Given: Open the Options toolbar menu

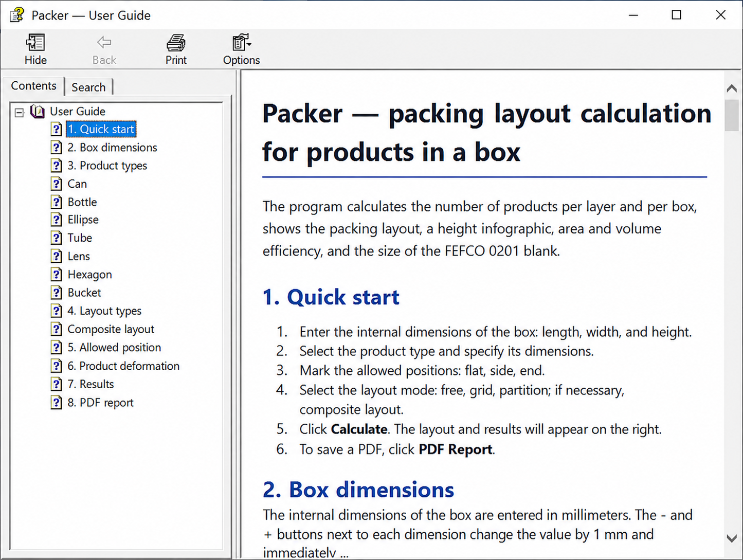Looking at the screenshot, I should [x=241, y=49].
